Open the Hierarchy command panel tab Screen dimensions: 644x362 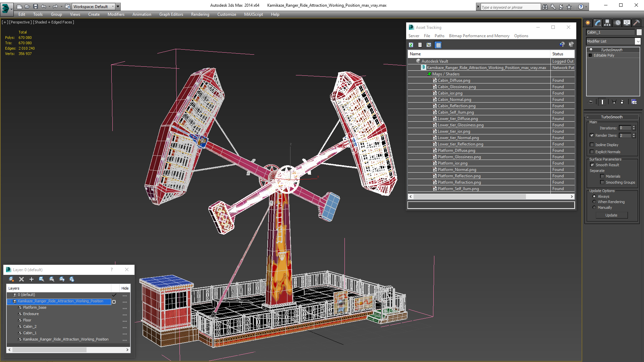[607, 23]
